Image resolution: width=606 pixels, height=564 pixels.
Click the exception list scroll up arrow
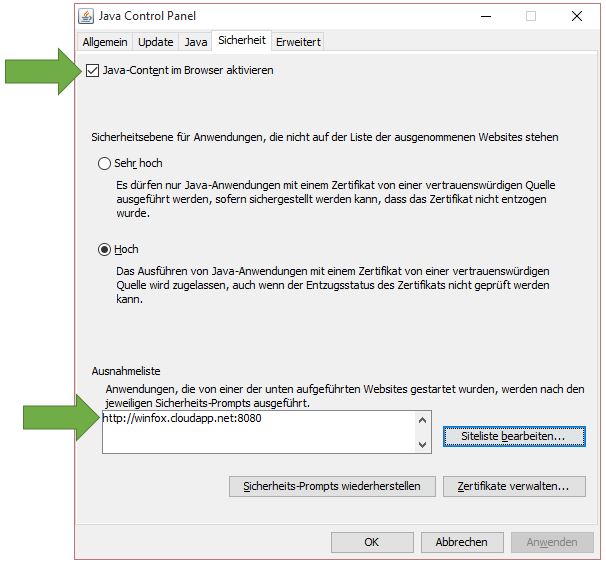click(x=422, y=420)
